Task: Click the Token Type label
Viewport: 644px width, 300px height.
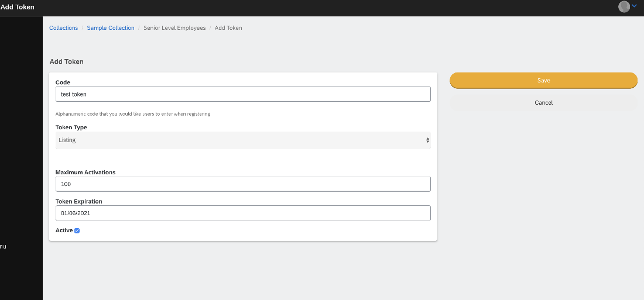Action: coord(71,127)
